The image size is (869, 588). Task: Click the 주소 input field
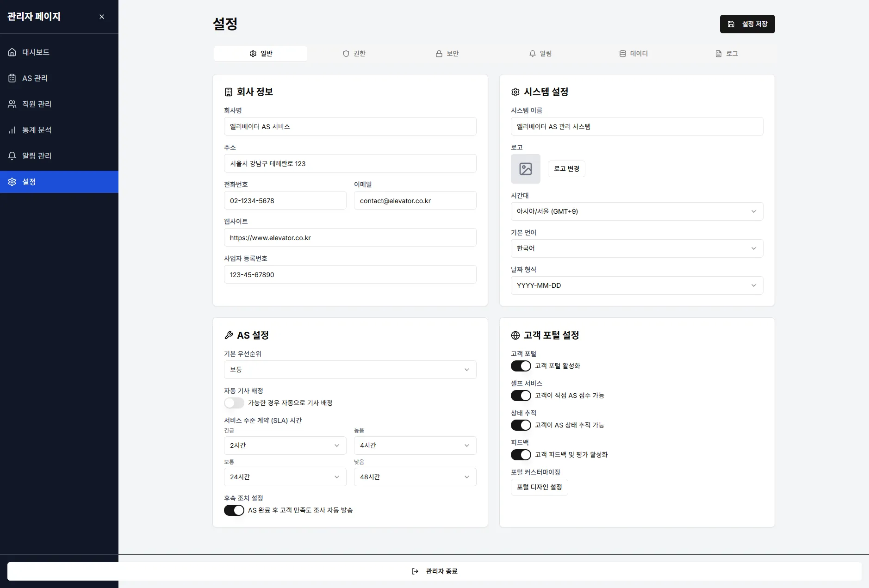(350, 163)
